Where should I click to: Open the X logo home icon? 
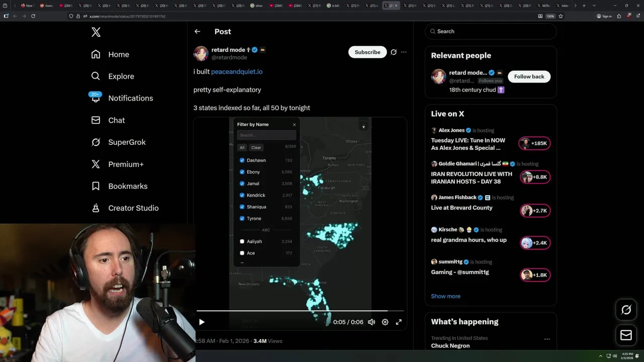tap(96, 32)
